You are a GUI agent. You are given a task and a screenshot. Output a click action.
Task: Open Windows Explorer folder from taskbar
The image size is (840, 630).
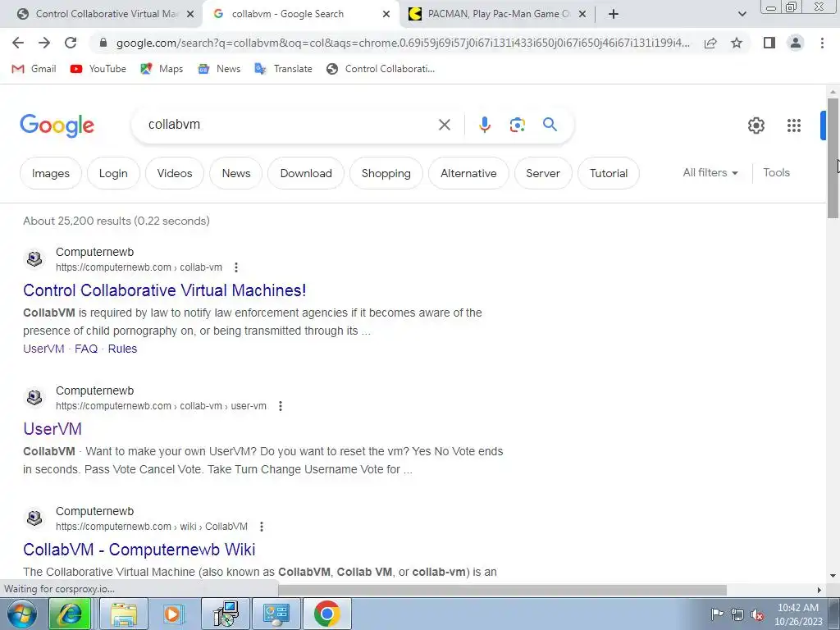click(124, 614)
